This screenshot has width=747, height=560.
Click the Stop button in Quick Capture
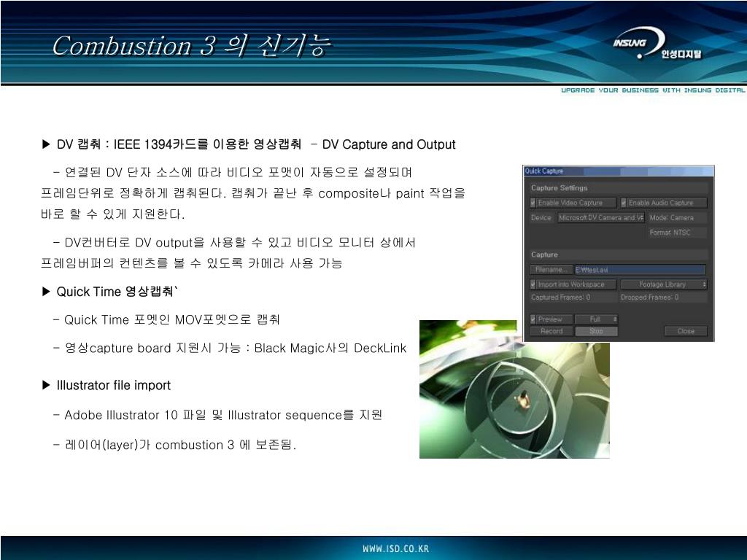(597, 331)
